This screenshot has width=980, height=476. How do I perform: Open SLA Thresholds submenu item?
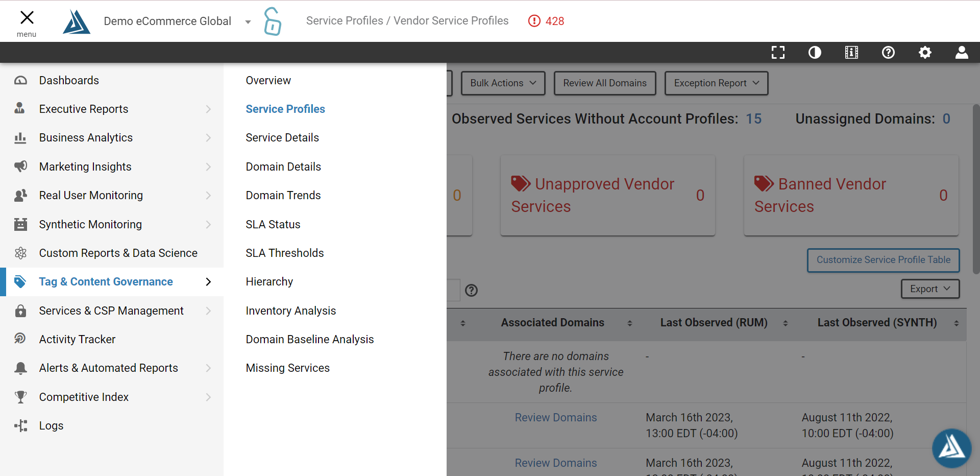285,253
